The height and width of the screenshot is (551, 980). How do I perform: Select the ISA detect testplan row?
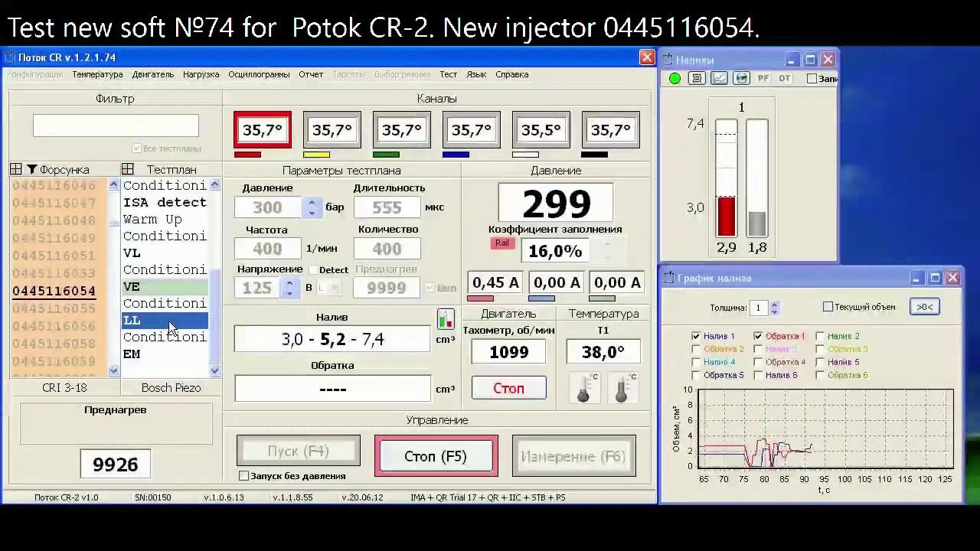(165, 202)
